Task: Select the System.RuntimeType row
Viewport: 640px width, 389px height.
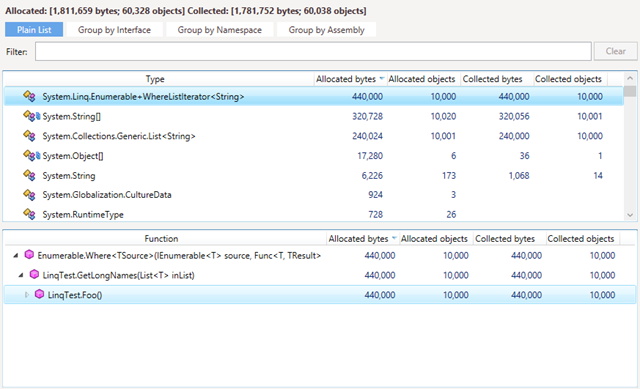Action: 314,214
